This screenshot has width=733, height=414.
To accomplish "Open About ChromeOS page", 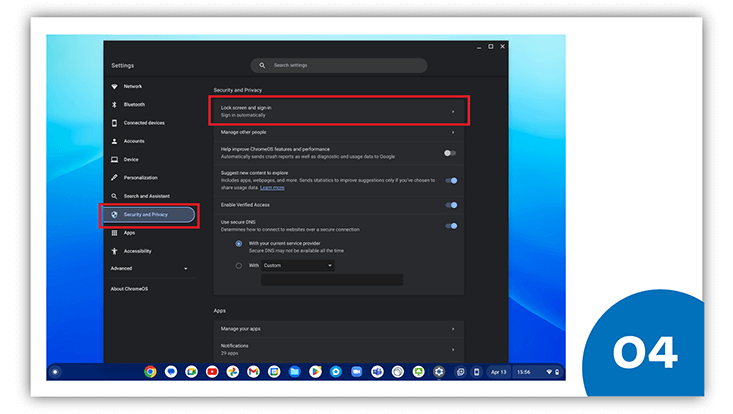I will pyautogui.click(x=129, y=289).
